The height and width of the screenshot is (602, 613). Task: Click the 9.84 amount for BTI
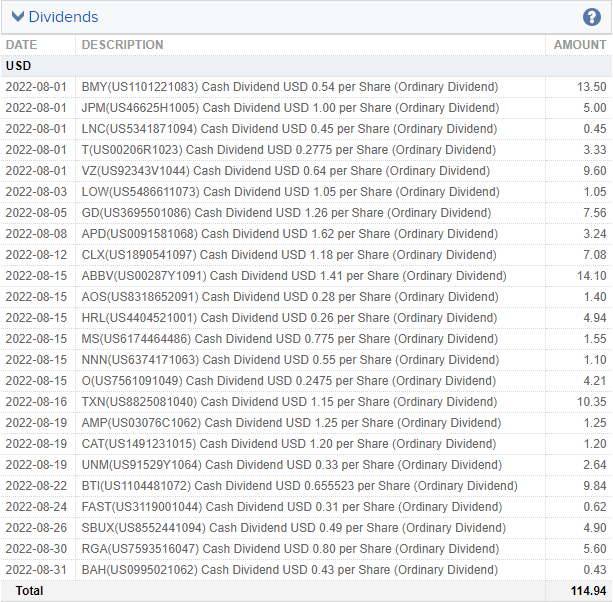[595, 486]
